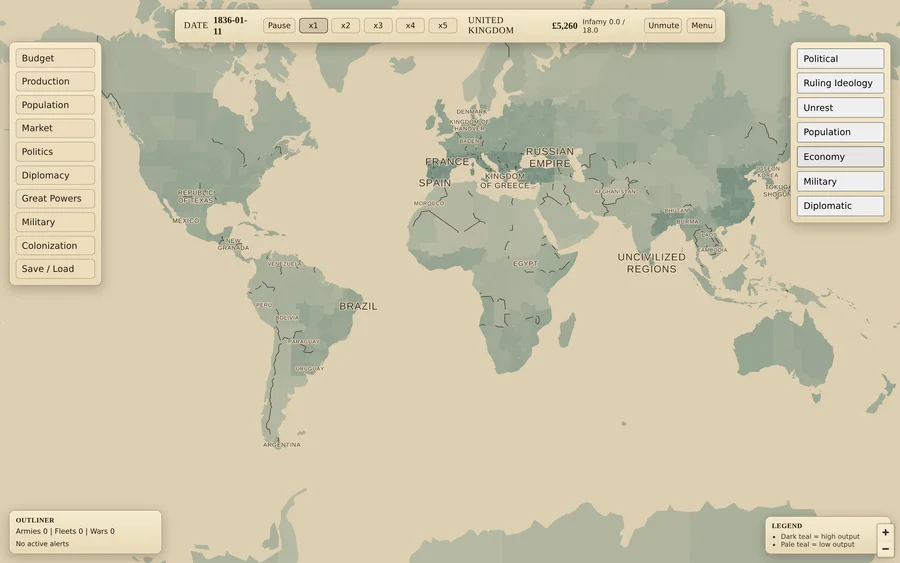Open the main Menu
The width and height of the screenshot is (900, 563).
click(701, 25)
